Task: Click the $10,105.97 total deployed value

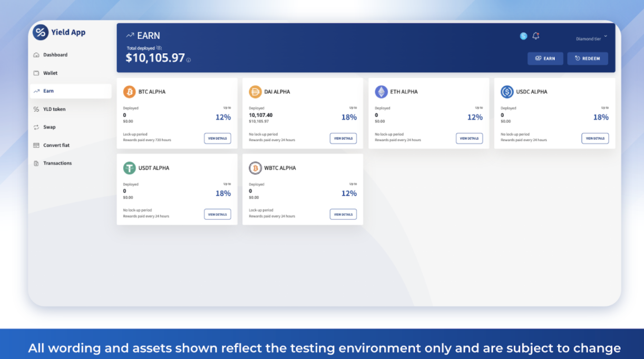Action: point(155,58)
